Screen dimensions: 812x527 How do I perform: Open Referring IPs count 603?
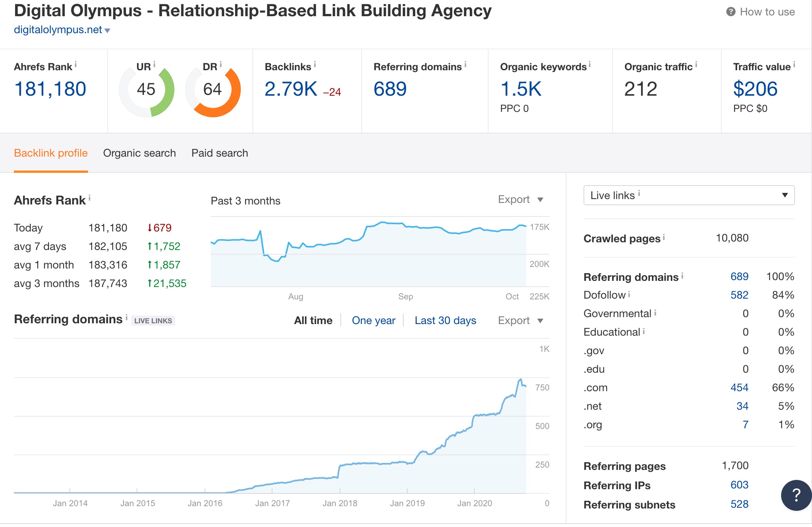739,485
